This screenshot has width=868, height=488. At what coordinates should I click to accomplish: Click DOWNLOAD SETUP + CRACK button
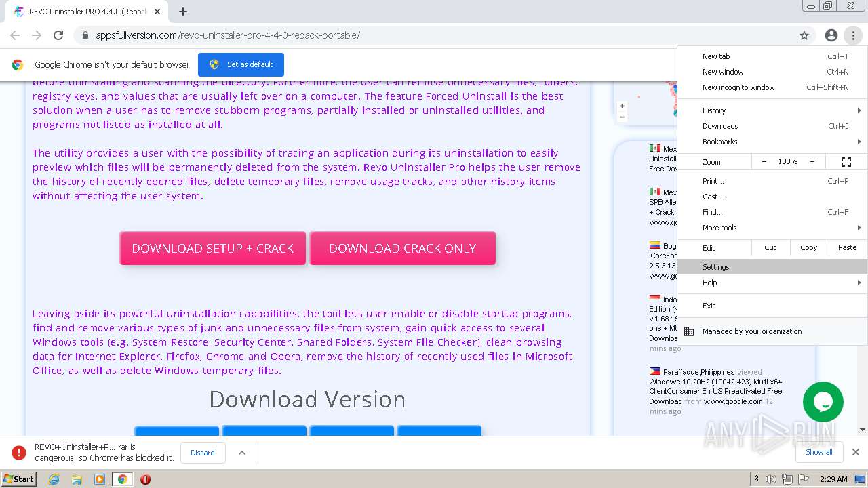213,248
